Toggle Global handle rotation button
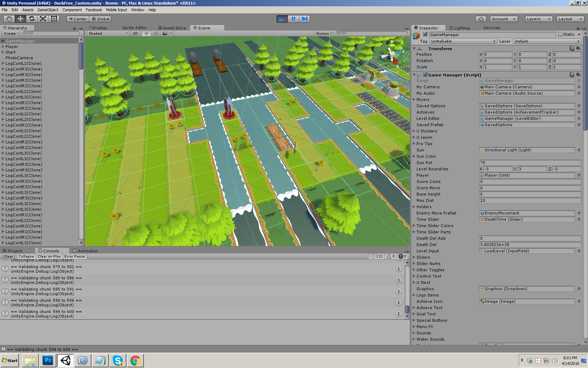This screenshot has height=368, width=588. (100, 19)
